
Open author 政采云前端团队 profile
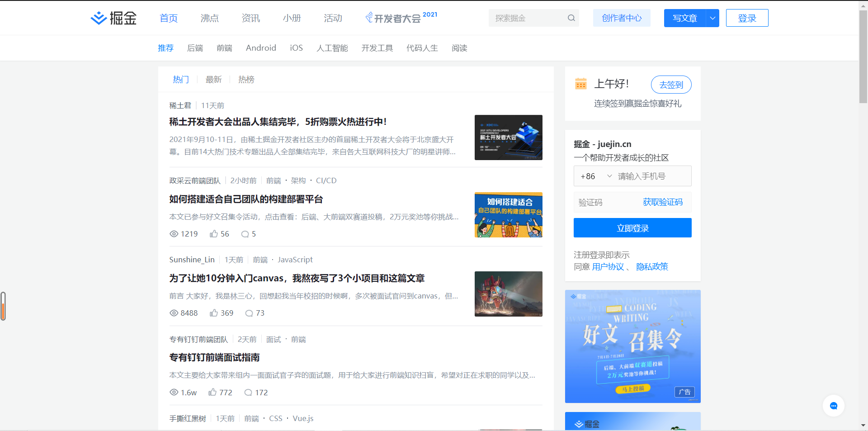195,180
